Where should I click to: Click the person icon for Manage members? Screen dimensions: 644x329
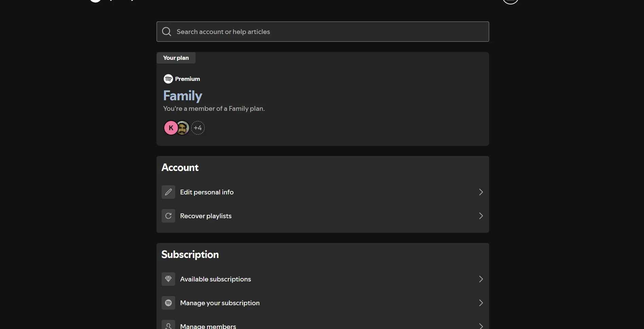[168, 325]
